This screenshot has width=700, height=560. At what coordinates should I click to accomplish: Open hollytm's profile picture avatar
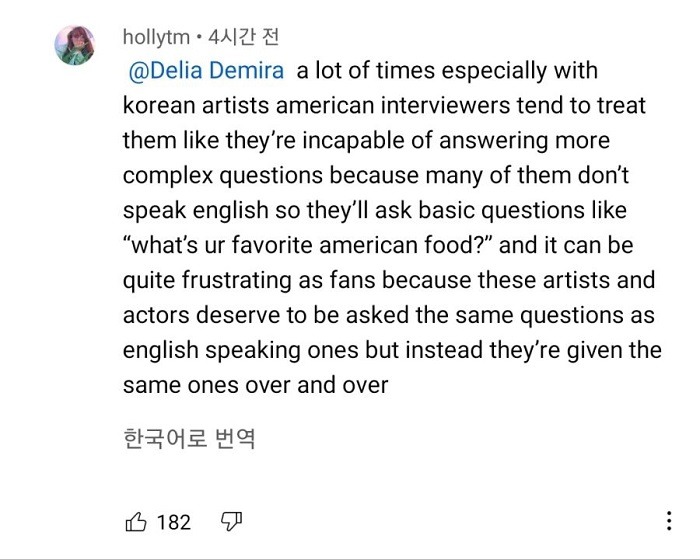tap(75, 45)
